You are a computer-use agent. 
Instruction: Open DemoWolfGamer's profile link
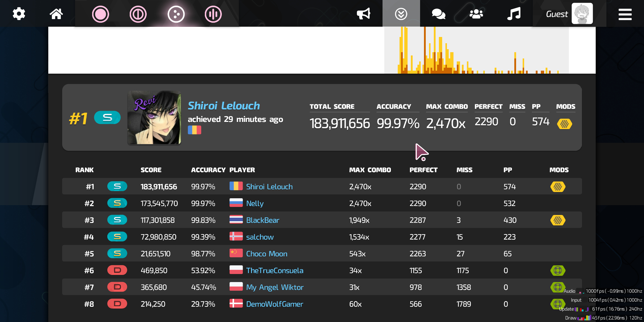coord(275,304)
